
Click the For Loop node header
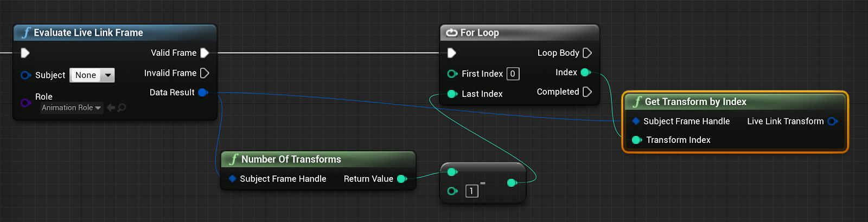coord(480,32)
